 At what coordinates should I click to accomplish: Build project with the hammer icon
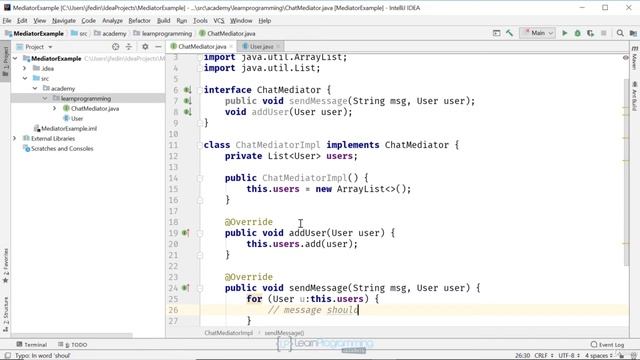pyautogui.click(x=509, y=33)
